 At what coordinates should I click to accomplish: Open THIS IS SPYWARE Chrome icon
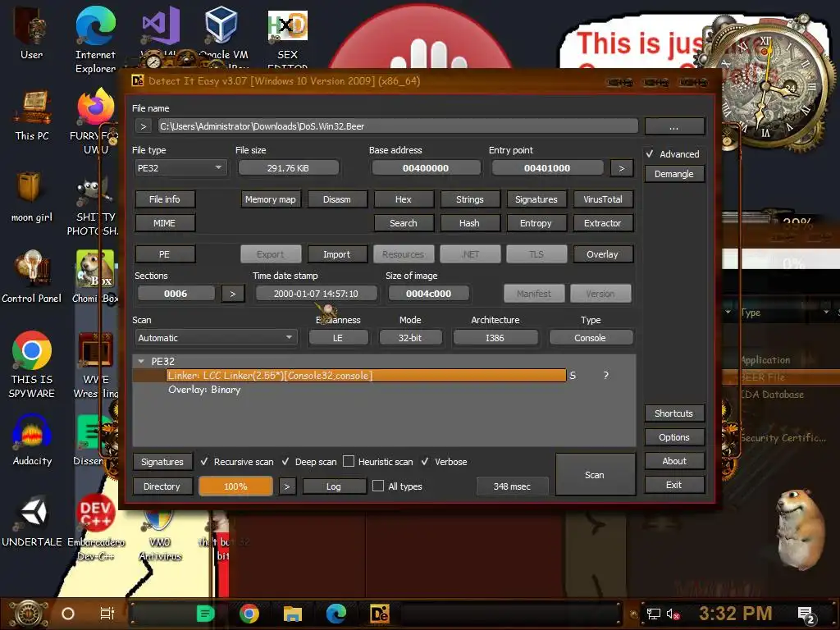(32, 364)
